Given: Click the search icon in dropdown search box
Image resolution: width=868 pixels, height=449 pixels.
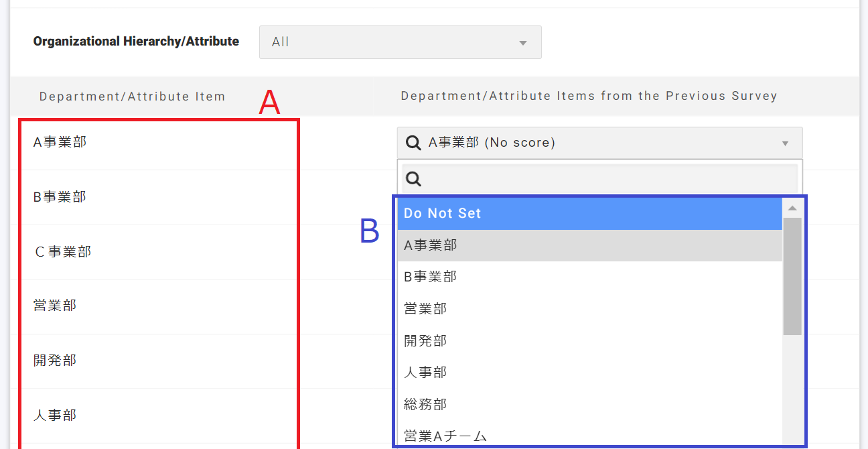Looking at the screenshot, I should pos(413,178).
